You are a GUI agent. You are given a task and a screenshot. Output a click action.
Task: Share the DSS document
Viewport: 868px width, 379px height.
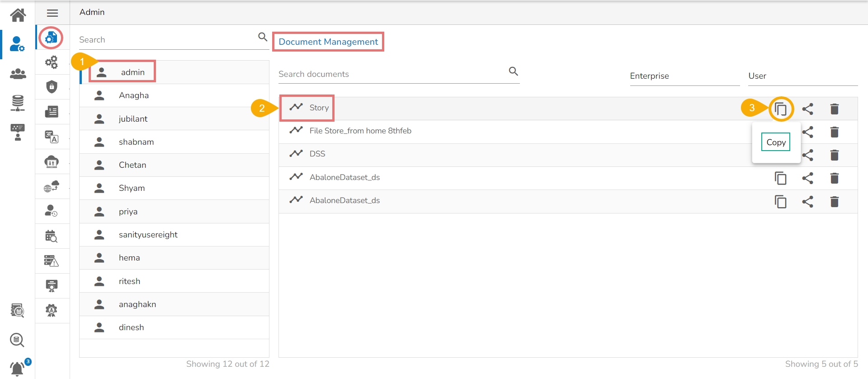807,155
